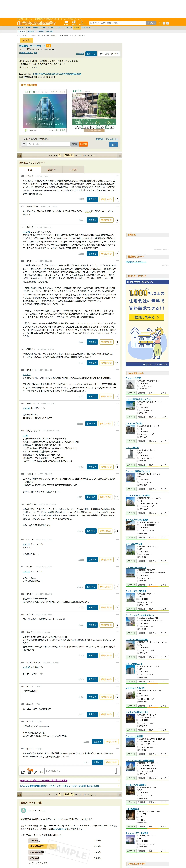Open options menu on post 233
The image size is (186, 868).
(117, 594)
